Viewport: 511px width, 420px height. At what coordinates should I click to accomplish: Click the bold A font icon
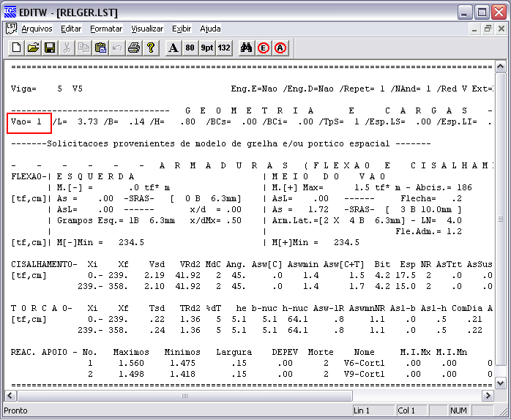[173, 48]
